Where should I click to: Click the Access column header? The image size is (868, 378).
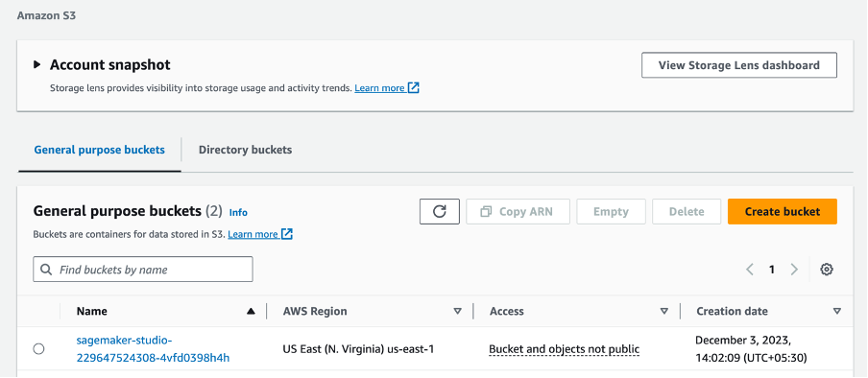click(507, 311)
